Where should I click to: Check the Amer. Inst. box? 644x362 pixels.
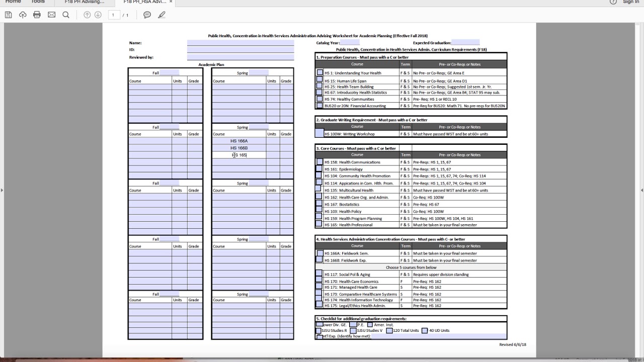(370, 324)
